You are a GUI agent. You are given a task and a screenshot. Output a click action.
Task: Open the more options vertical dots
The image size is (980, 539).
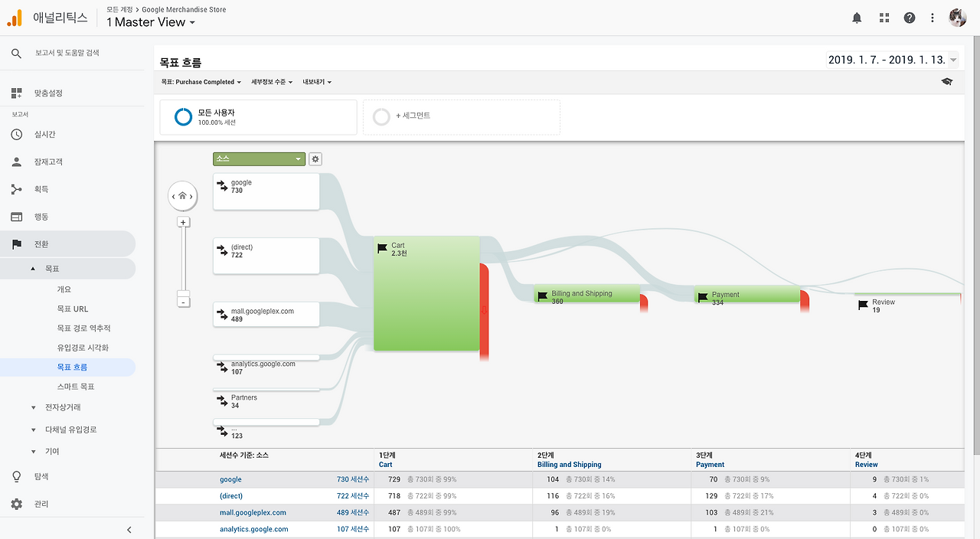pyautogui.click(x=933, y=18)
